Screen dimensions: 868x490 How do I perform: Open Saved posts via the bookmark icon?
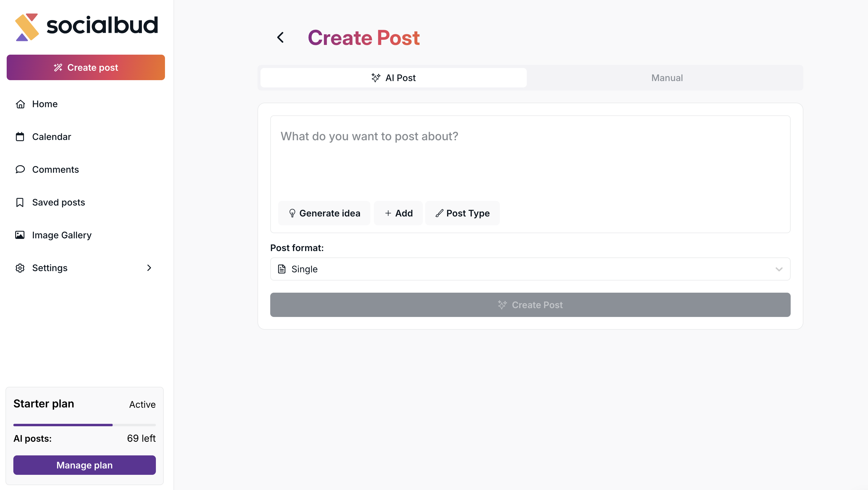pyautogui.click(x=20, y=202)
